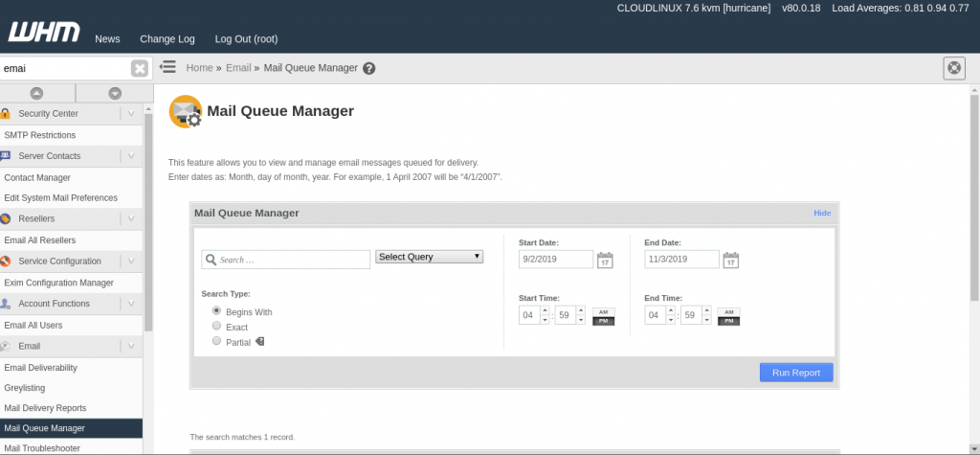This screenshot has height=455, width=980.
Task: Click the sidebar scroll-down arrow button
Action: (x=115, y=93)
